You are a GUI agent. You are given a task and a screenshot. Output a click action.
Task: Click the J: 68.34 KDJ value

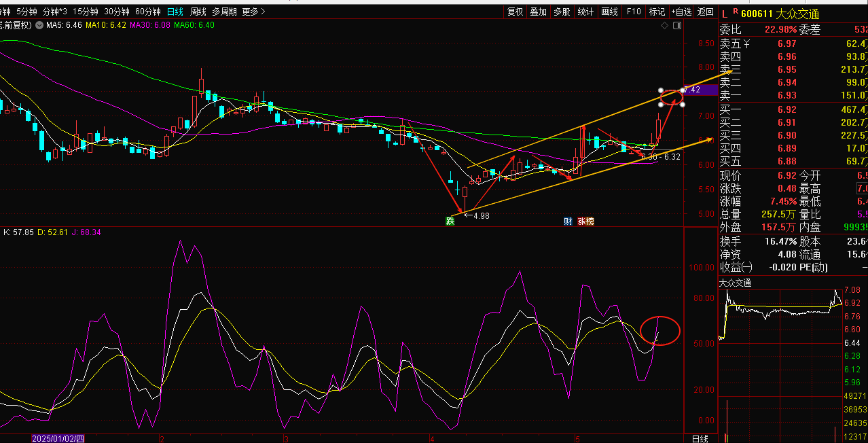point(85,232)
